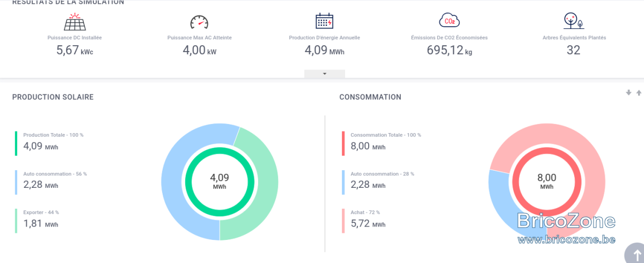Select the red Consommation Totale legend bar
The height and width of the screenshot is (263, 644).
point(343,143)
